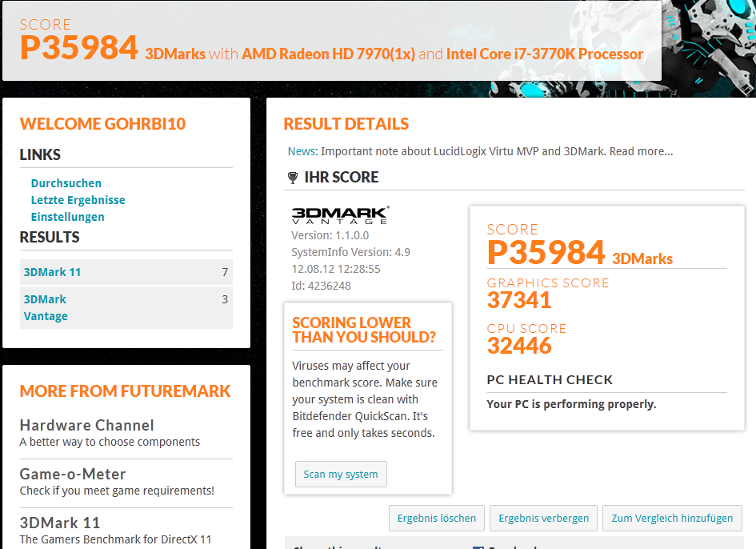Open the Letzte Ergebnisse link
Viewport: 756px width, 549px height.
coord(78,200)
